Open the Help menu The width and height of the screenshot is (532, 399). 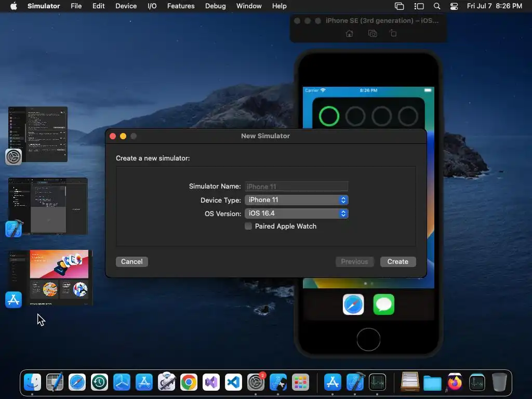point(279,6)
